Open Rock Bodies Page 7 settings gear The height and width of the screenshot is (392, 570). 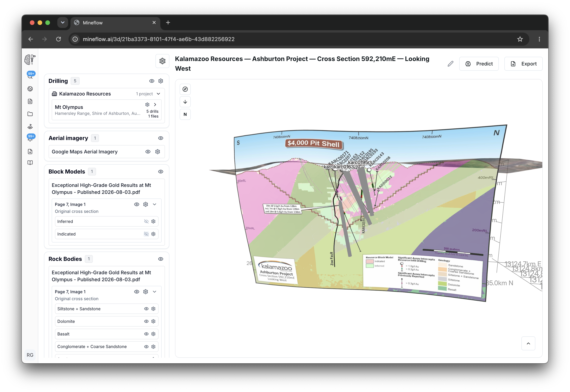tap(146, 292)
